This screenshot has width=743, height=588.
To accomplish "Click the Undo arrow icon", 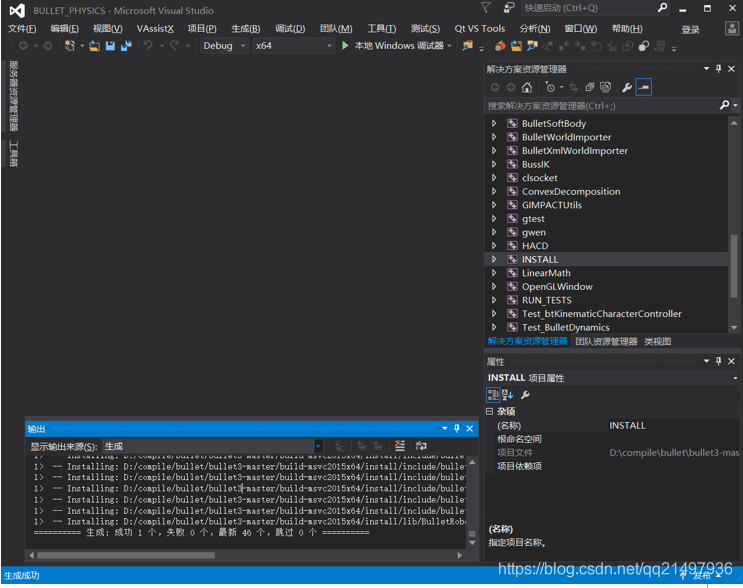I will pyautogui.click(x=148, y=45).
